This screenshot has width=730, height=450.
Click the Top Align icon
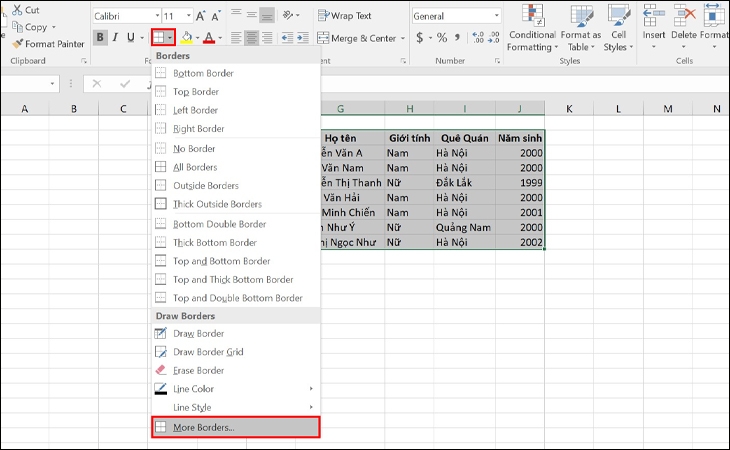(x=236, y=15)
